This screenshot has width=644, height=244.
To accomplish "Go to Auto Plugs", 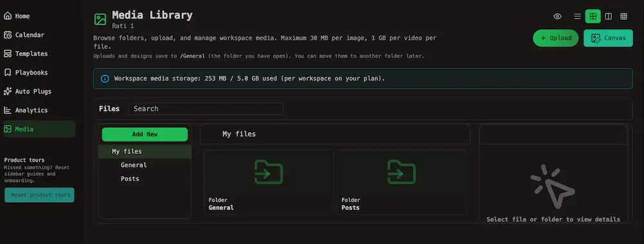I will [x=39, y=91].
